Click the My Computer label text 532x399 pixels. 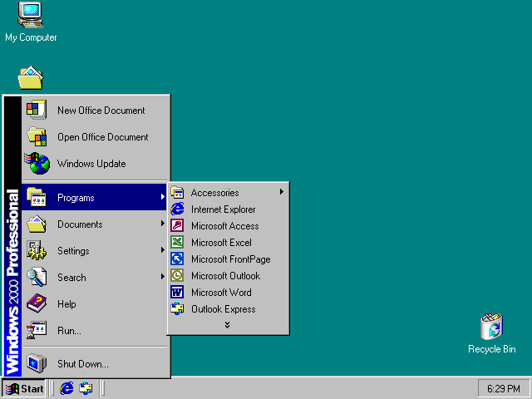(x=31, y=37)
